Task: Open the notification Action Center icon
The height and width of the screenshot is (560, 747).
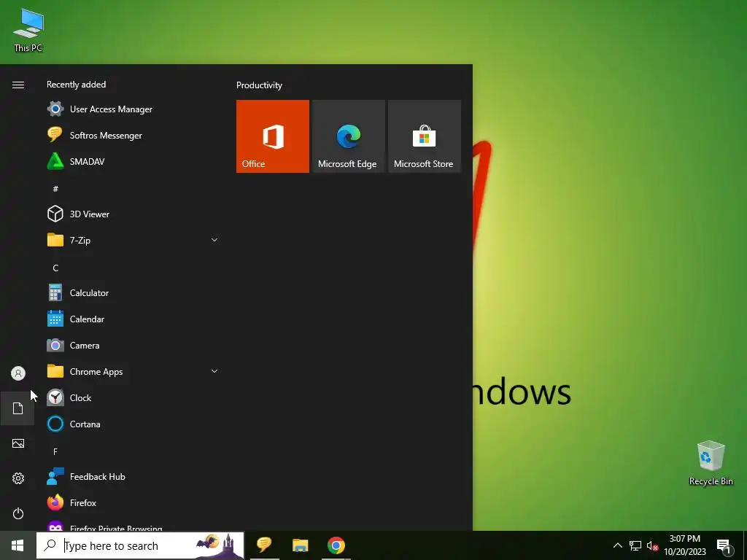Action: click(724, 545)
